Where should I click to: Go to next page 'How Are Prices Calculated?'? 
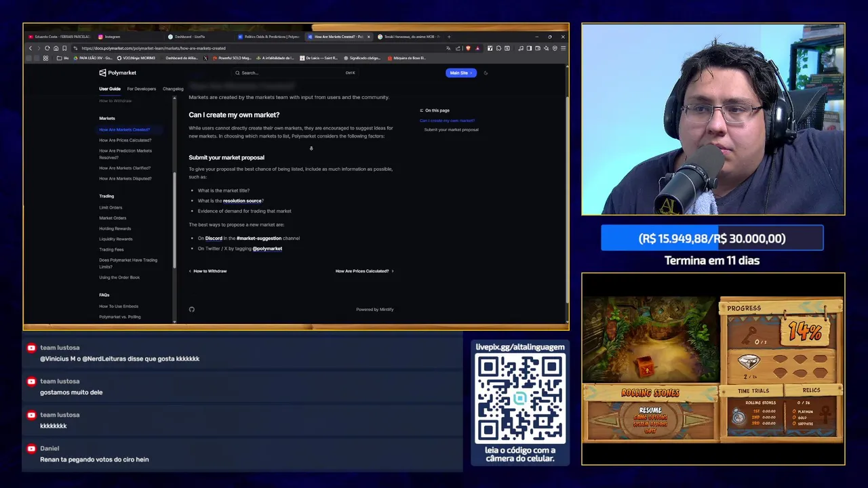pos(364,271)
